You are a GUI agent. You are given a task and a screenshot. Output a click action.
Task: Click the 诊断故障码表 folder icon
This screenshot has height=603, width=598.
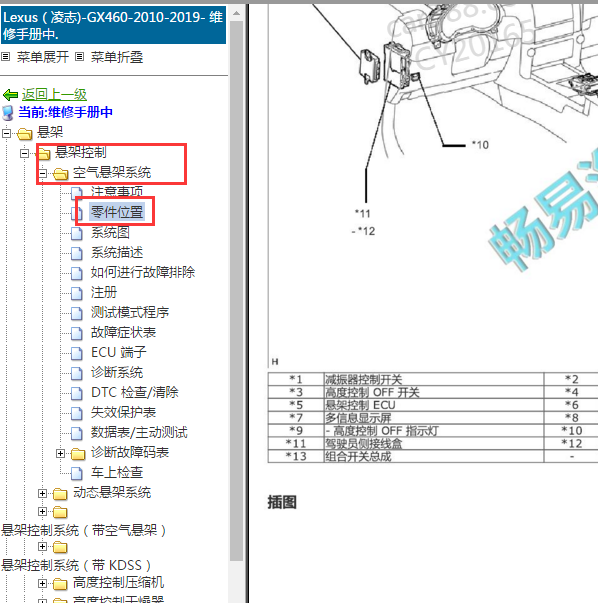(78, 454)
